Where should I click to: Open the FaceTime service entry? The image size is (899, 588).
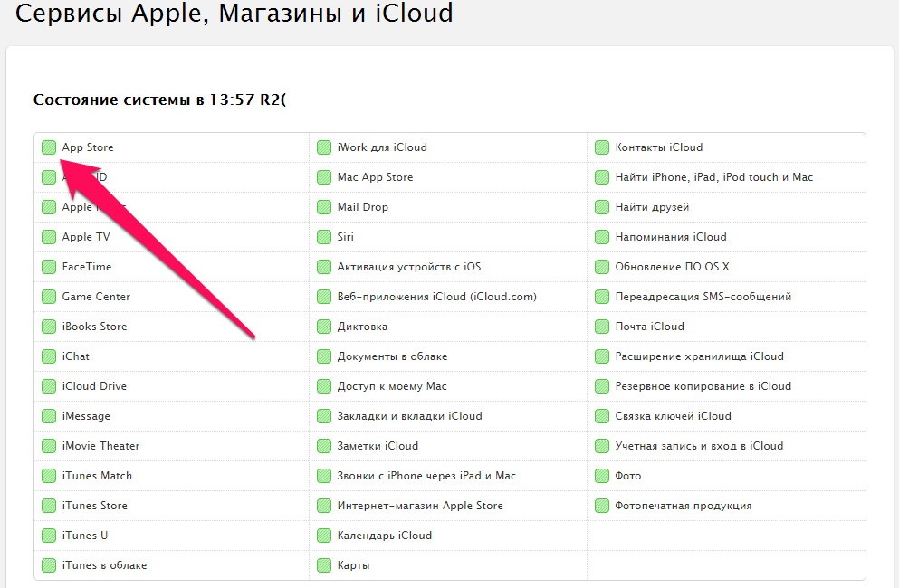pos(87,267)
